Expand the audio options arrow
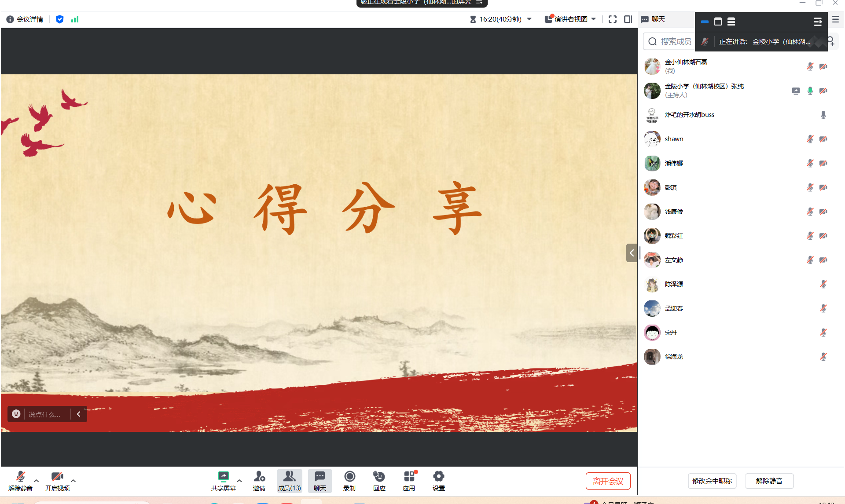Viewport: 845px width, 504px height. [37, 481]
